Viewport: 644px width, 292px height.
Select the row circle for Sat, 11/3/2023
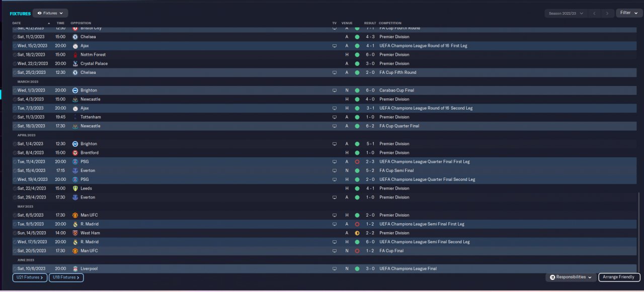pyautogui.click(x=15, y=117)
